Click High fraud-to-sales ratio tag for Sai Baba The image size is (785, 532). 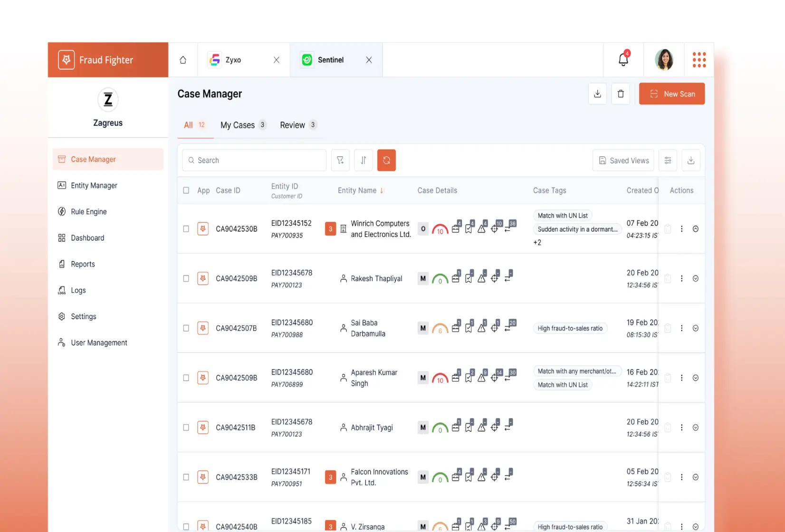(570, 328)
